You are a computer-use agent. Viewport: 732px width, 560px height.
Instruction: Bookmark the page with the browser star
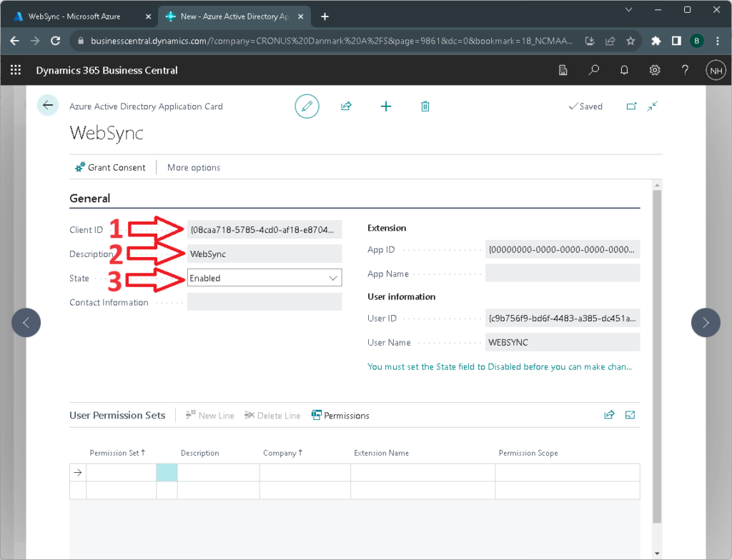pyautogui.click(x=630, y=41)
